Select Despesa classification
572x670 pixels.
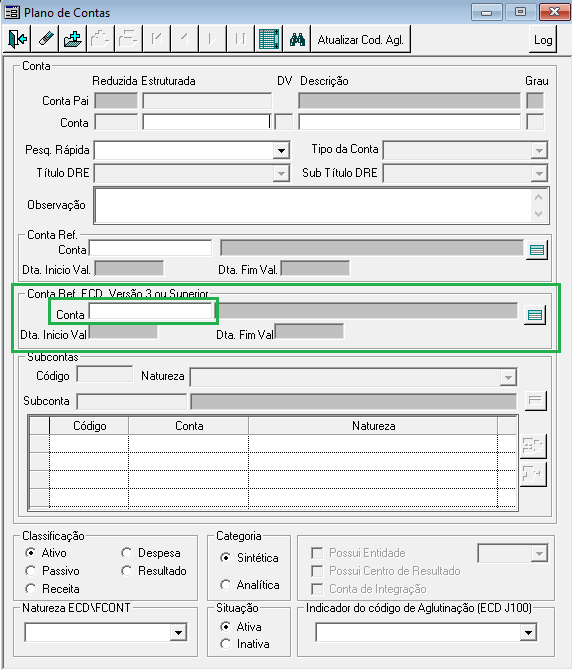126,552
